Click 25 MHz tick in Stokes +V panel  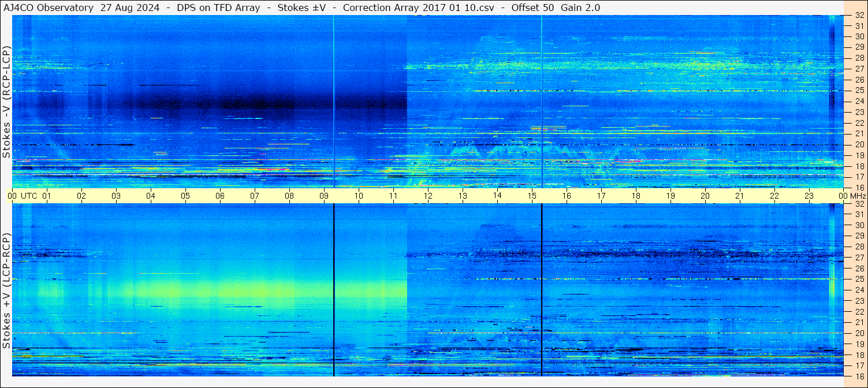click(x=859, y=279)
